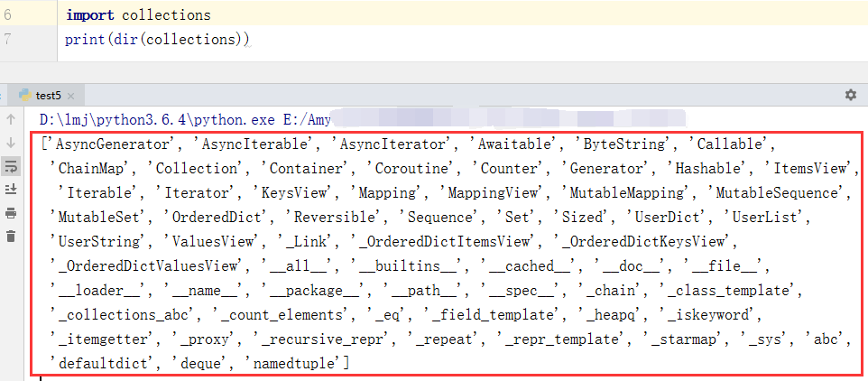The width and height of the screenshot is (868, 381).
Task: Open the run panel settings gear
Action: coord(851,95)
